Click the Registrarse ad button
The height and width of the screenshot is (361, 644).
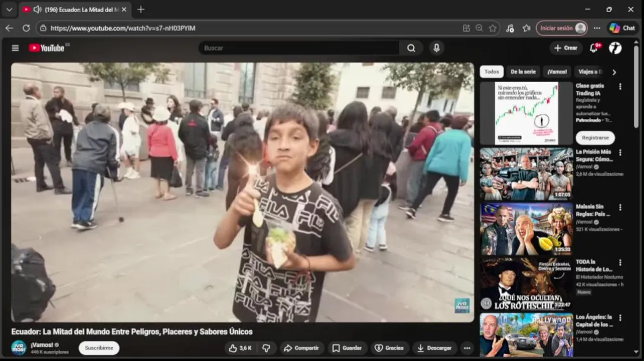pyautogui.click(x=595, y=137)
